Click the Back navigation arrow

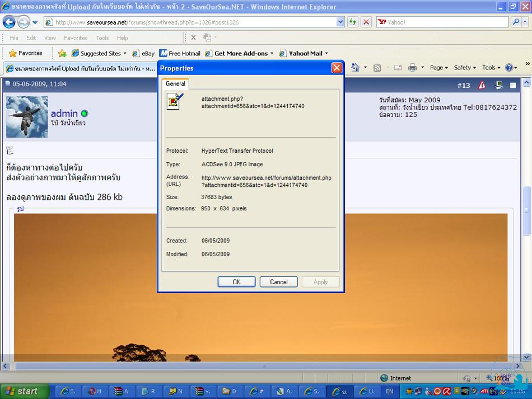(x=9, y=22)
